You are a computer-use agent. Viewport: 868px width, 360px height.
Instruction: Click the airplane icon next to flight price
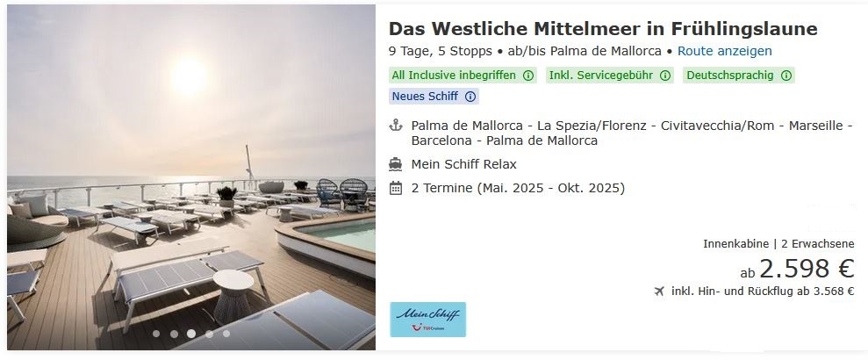point(659,292)
